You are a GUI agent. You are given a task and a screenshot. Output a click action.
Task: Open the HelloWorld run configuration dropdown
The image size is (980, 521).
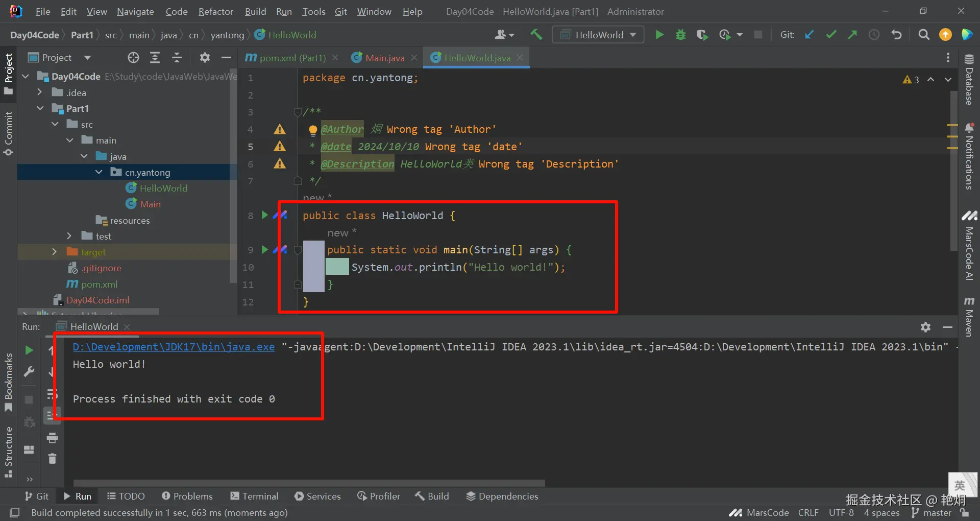pyautogui.click(x=598, y=35)
